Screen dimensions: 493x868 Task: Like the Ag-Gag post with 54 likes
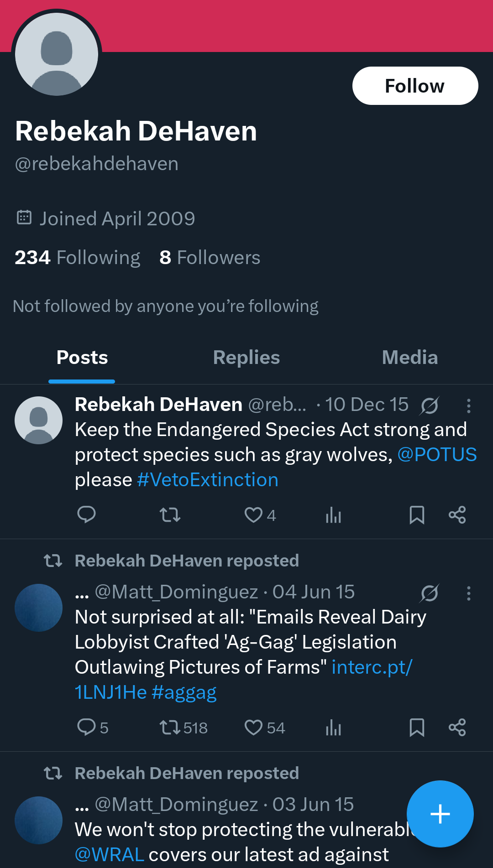254,728
